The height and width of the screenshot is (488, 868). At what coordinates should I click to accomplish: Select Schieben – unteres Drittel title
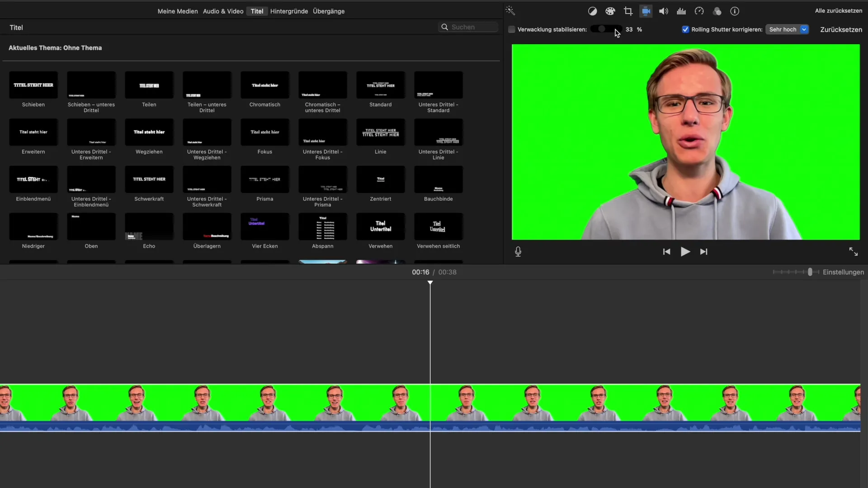(91, 85)
